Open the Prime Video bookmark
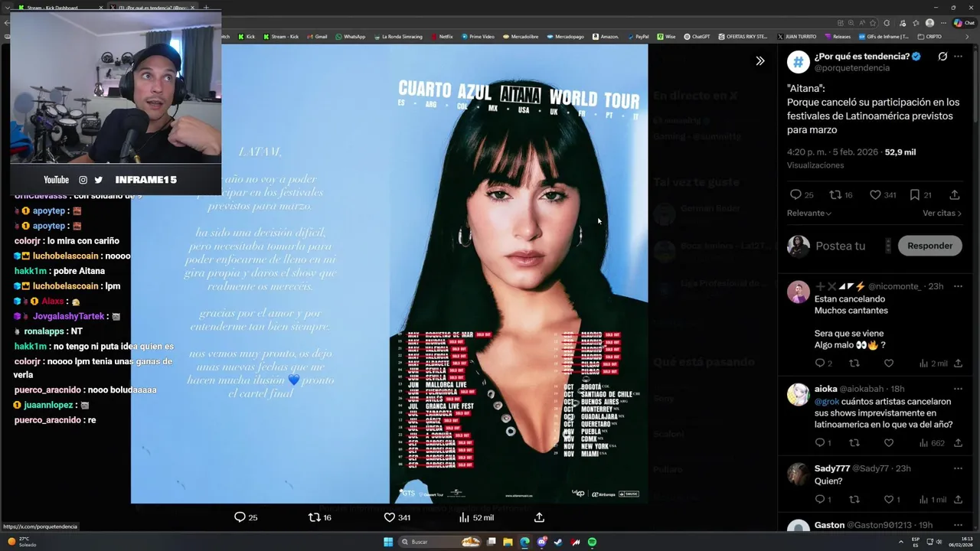This screenshot has width=980, height=551. (478, 37)
